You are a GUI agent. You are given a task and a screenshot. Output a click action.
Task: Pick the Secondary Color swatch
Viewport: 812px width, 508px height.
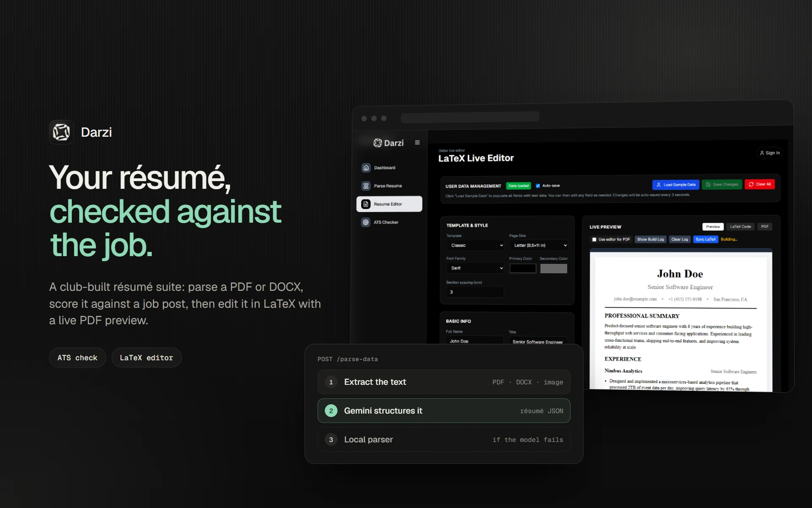(x=554, y=268)
